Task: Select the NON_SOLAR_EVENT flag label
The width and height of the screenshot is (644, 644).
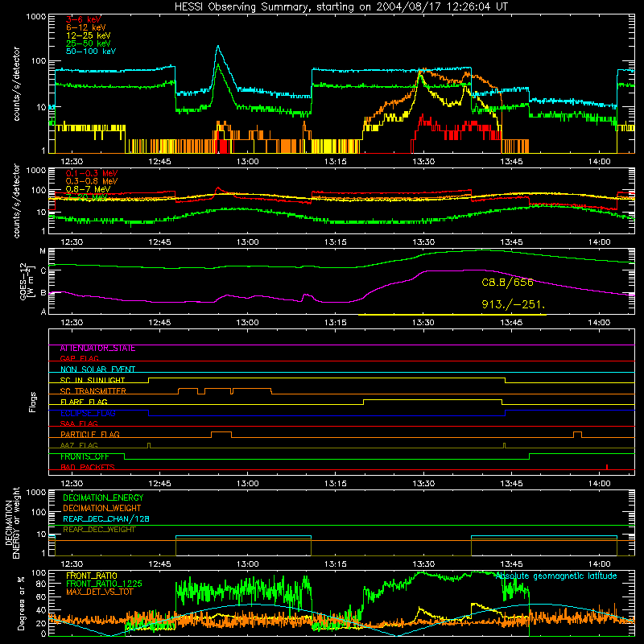Action: 97,369
